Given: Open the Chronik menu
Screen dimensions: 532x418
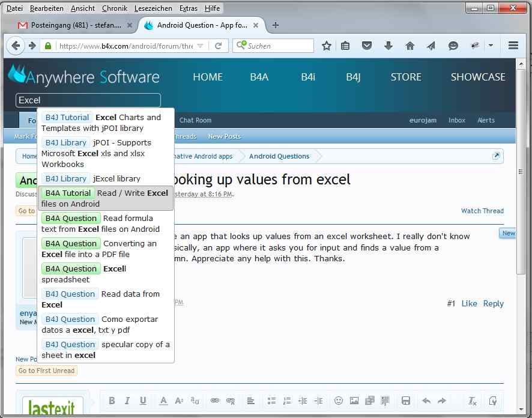Looking at the screenshot, I should pos(114,8).
